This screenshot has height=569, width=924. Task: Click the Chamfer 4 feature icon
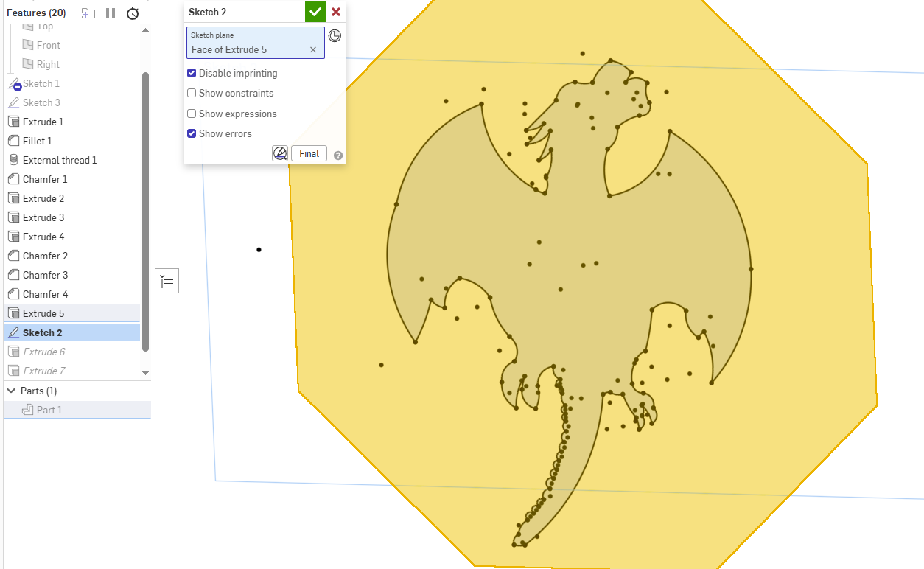13,294
